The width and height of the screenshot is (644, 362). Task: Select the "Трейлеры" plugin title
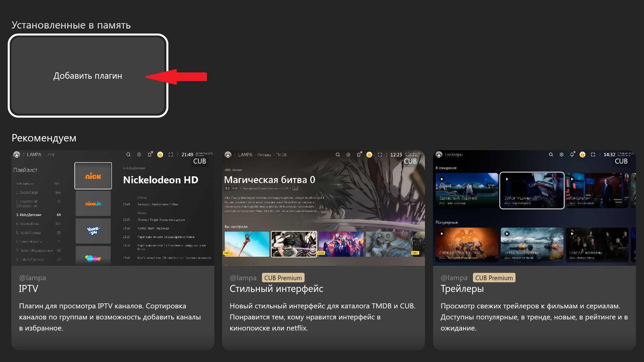462,289
